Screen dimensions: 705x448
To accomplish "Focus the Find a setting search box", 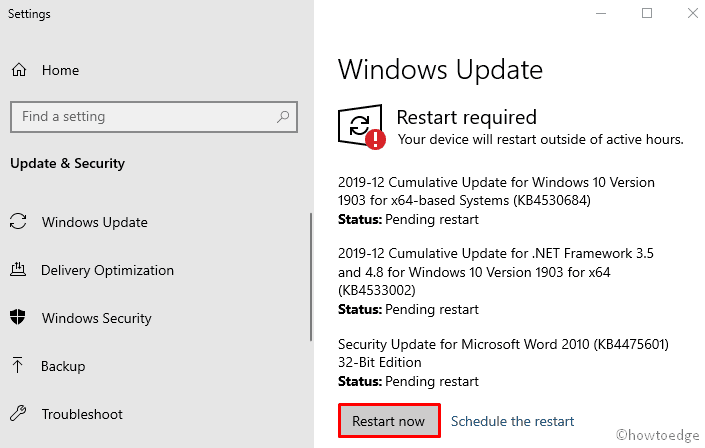I will (154, 117).
